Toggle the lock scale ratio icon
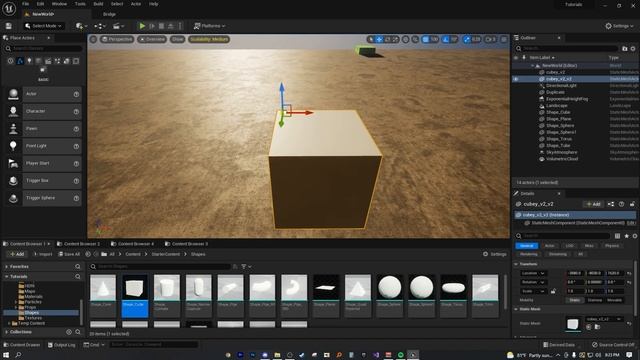 pos(553,291)
